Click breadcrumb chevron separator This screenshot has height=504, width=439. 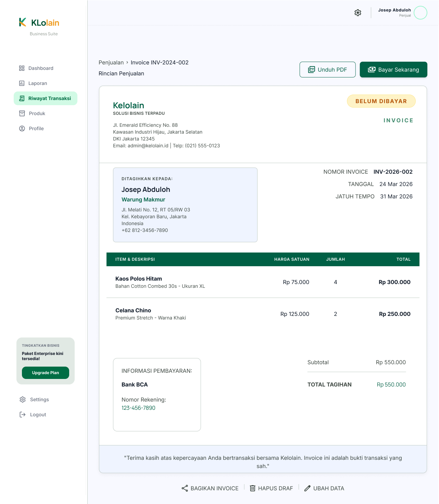tap(127, 62)
